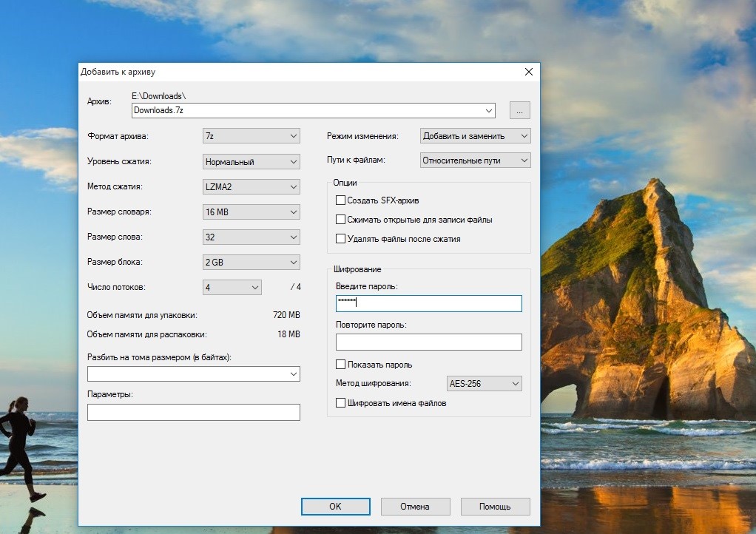Screen dimensions: 756x534
Task: Enable the Показать пароль checkbox
Action: [341, 365]
